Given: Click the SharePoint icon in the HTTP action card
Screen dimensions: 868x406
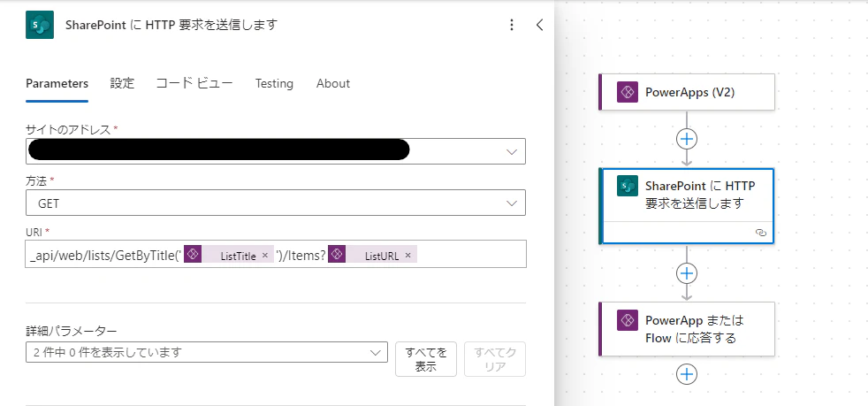Looking at the screenshot, I should [x=628, y=186].
